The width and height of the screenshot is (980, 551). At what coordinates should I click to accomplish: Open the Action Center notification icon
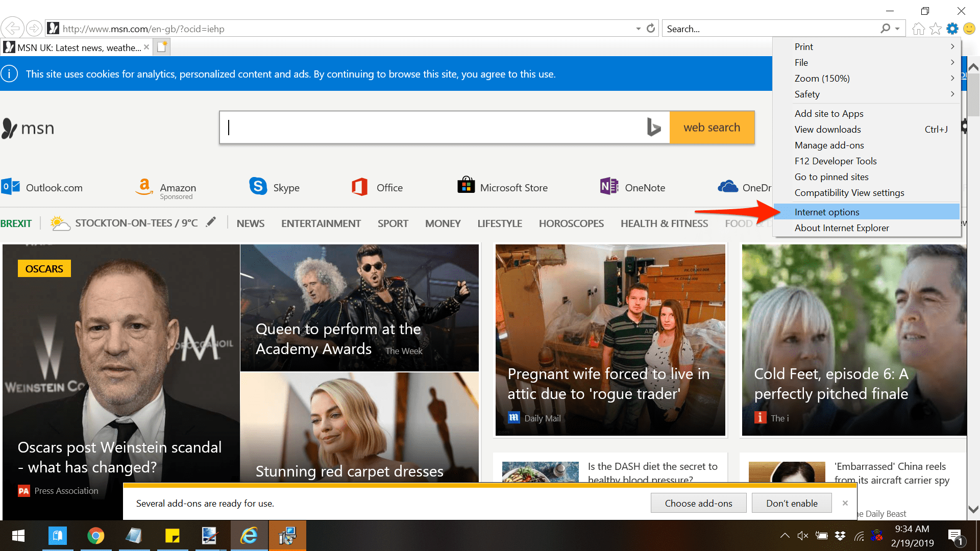click(x=955, y=536)
